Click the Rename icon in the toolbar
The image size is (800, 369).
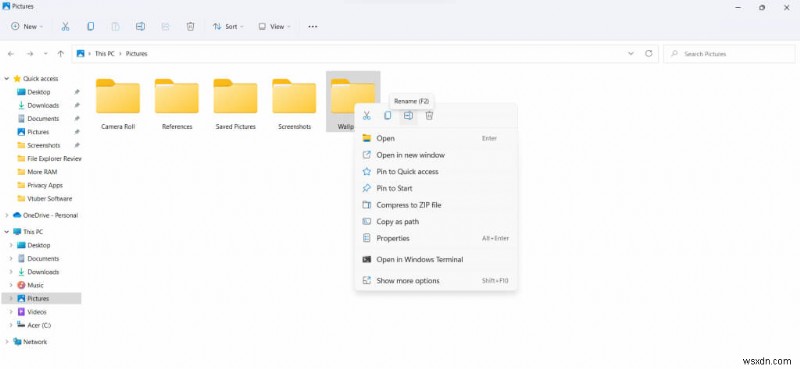coord(140,27)
